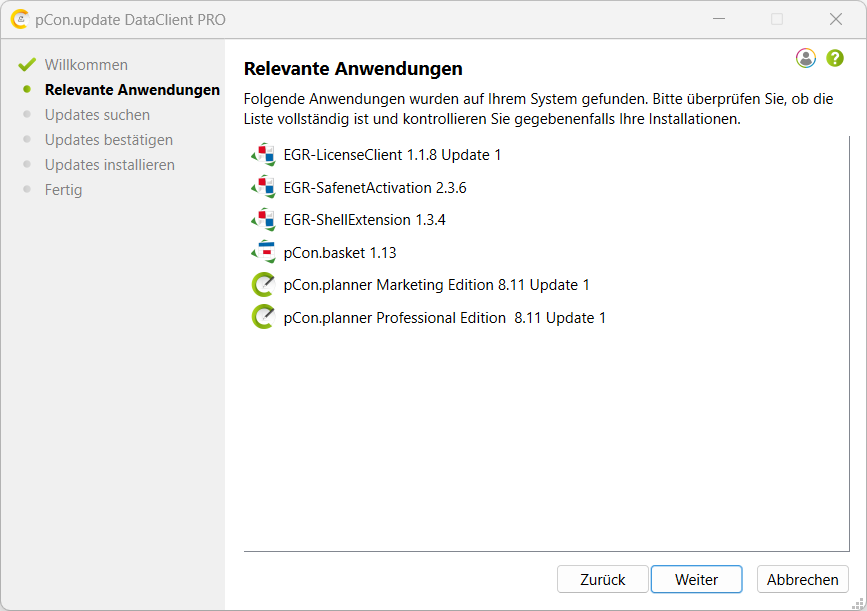Image resolution: width=867 pixels, height=611 pixels.
Task: Click the pCon.update logo in title bar
Action: point(20,19)
